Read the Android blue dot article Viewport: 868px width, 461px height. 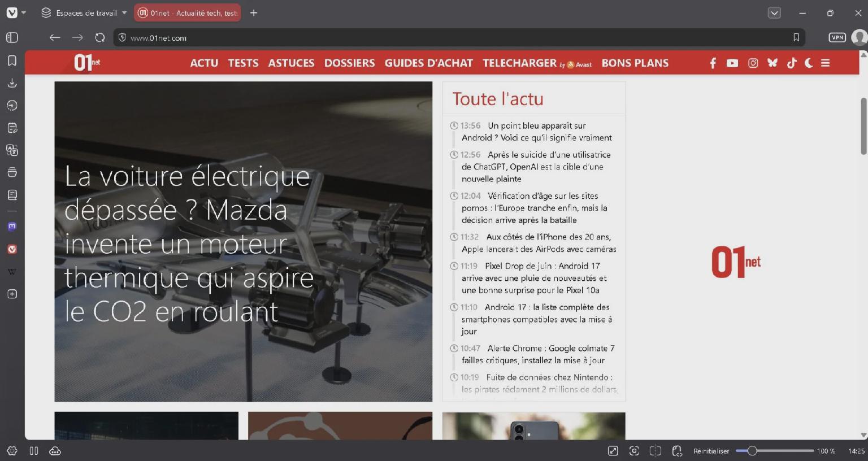(x=536, y=132)
